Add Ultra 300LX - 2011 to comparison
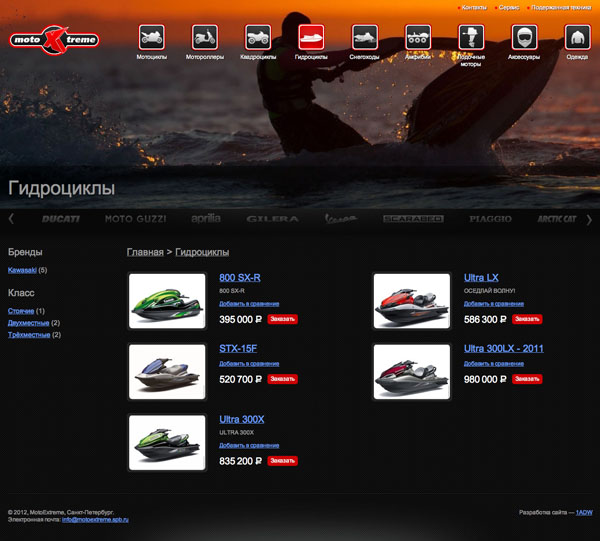600x541 pixels. point(494,364)
